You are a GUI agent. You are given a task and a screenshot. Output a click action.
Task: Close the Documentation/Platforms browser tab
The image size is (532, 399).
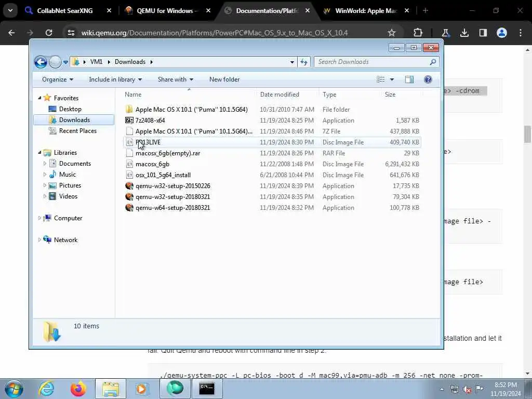[x=307, y=11]
